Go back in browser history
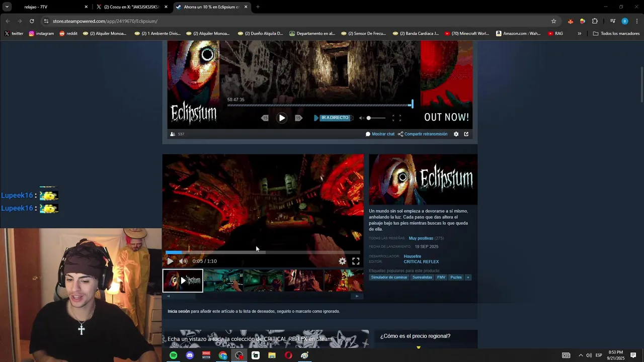Viewport: 644px width, 362px height. pyautogui.click(x=8, y=21)
